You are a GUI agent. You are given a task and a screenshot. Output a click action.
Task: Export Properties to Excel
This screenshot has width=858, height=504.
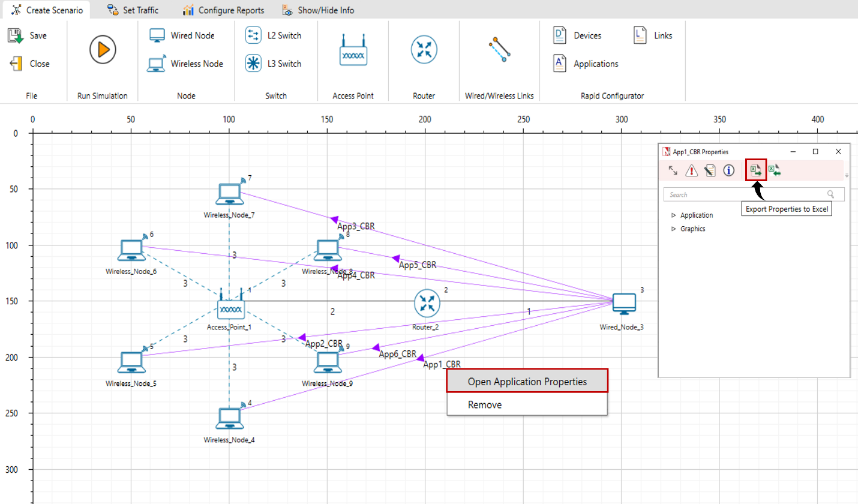click(756, 170)
